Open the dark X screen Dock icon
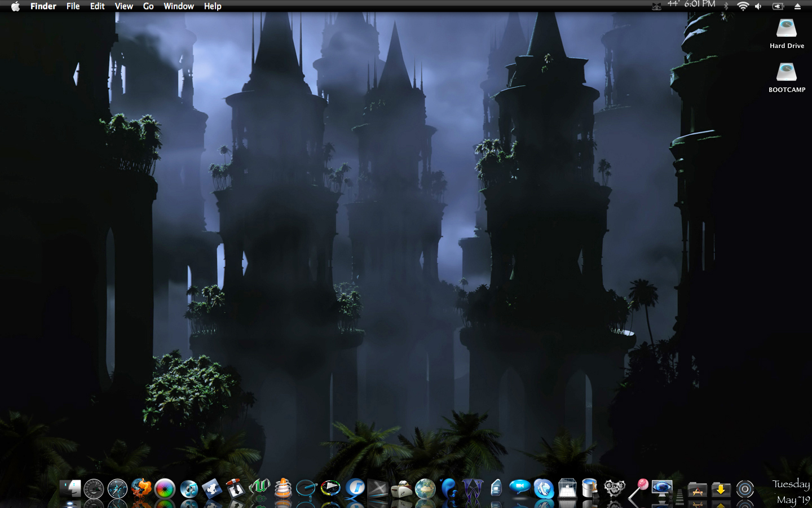The width and height of the screenshot is (812, 508). click(378, 489)
